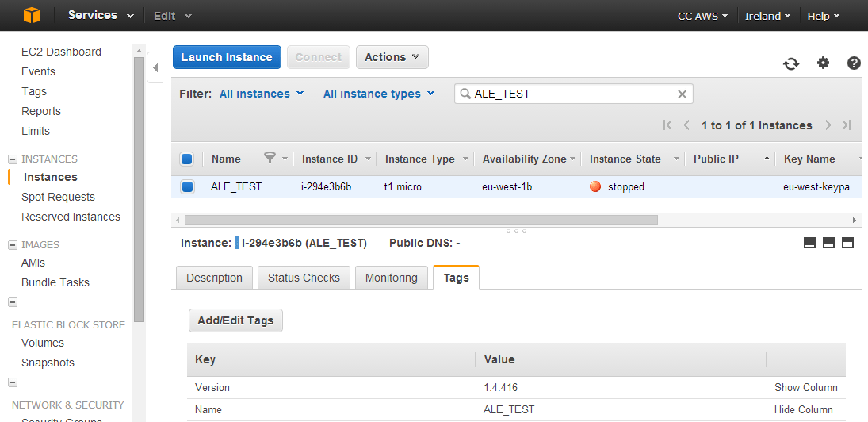868x422 pixels.
Task: Switch to the Status Checks tab
Action: point(304,278)
